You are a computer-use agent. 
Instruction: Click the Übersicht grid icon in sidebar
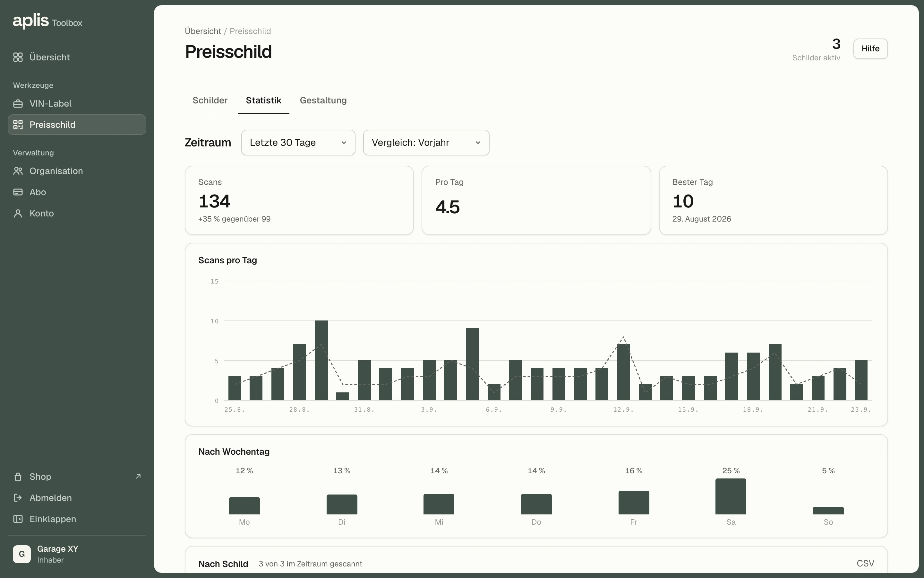[x=18, y=57]
